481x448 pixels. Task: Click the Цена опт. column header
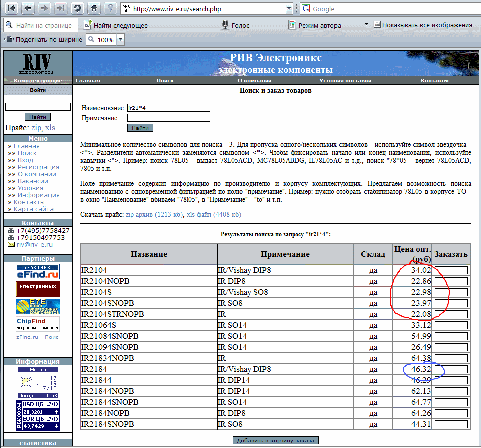pyautogui.click(x=412, y=254)
